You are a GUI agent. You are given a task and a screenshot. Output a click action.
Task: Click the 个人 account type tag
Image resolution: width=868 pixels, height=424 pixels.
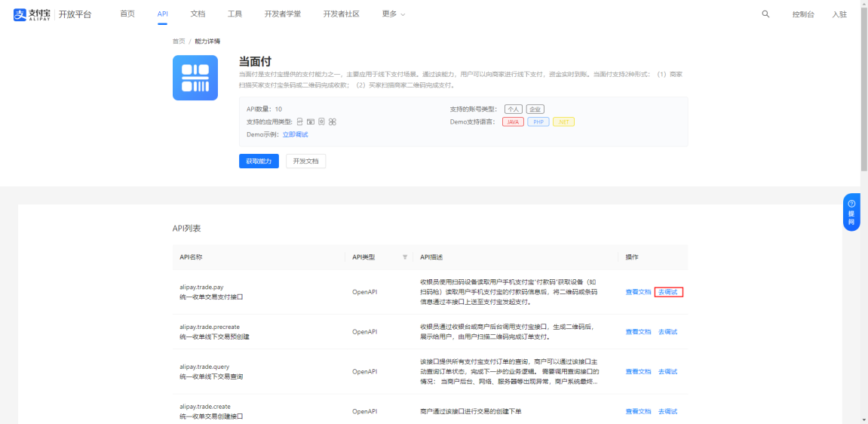pyautogui.click(x=513, y=109)
